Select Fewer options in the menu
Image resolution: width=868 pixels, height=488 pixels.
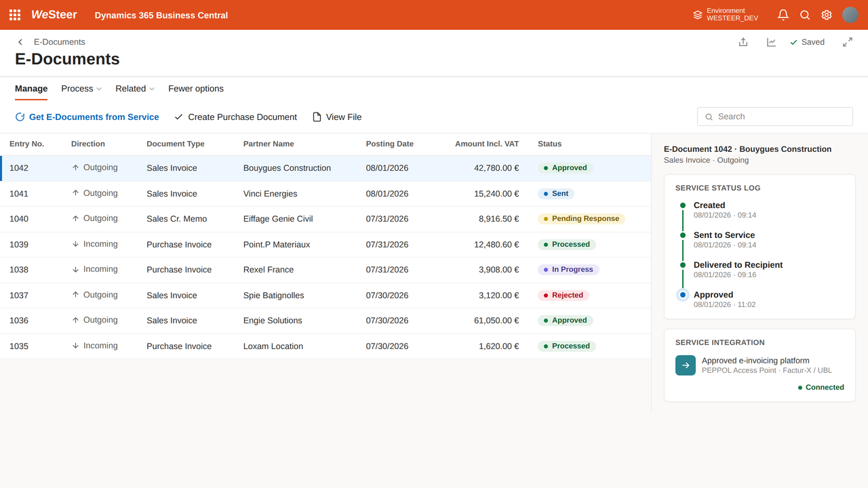196,89
